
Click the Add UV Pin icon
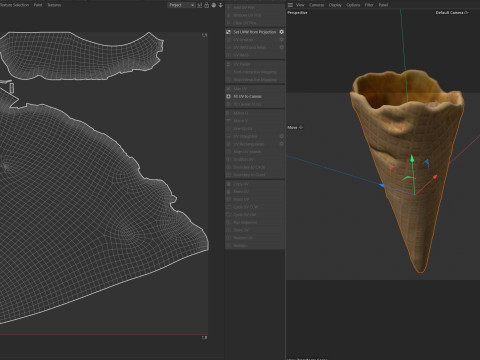[229, 7]
